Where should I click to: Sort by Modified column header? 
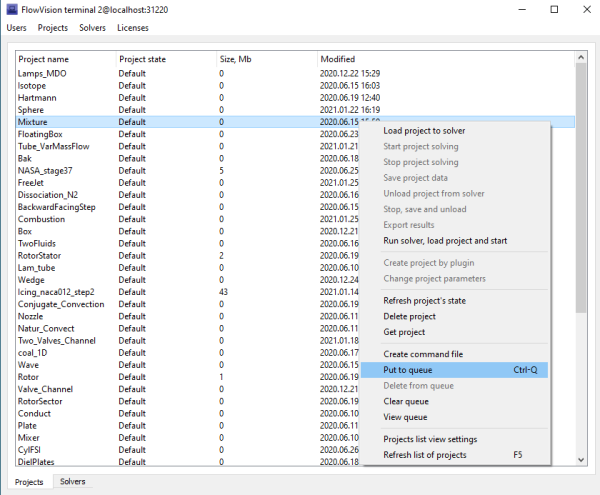[445, 59]
